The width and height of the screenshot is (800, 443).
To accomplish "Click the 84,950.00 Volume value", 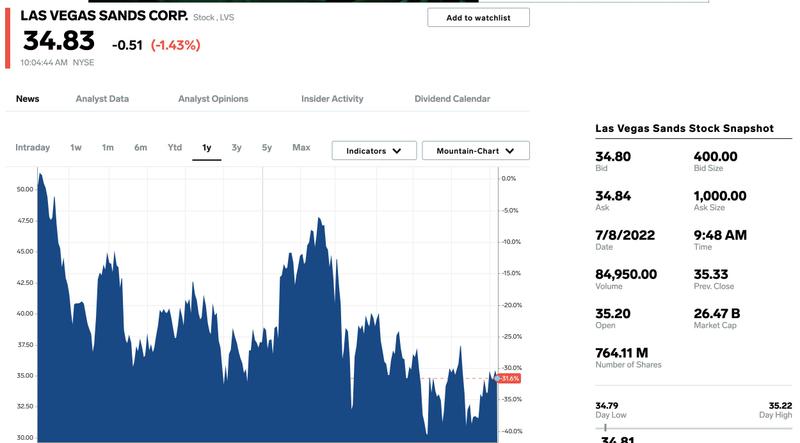I will coord(626,275).
